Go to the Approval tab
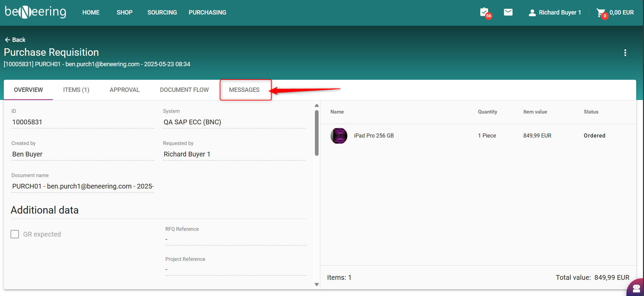This screenshot has width=644, height=296. pyautogui.click(x=124, y=90)
